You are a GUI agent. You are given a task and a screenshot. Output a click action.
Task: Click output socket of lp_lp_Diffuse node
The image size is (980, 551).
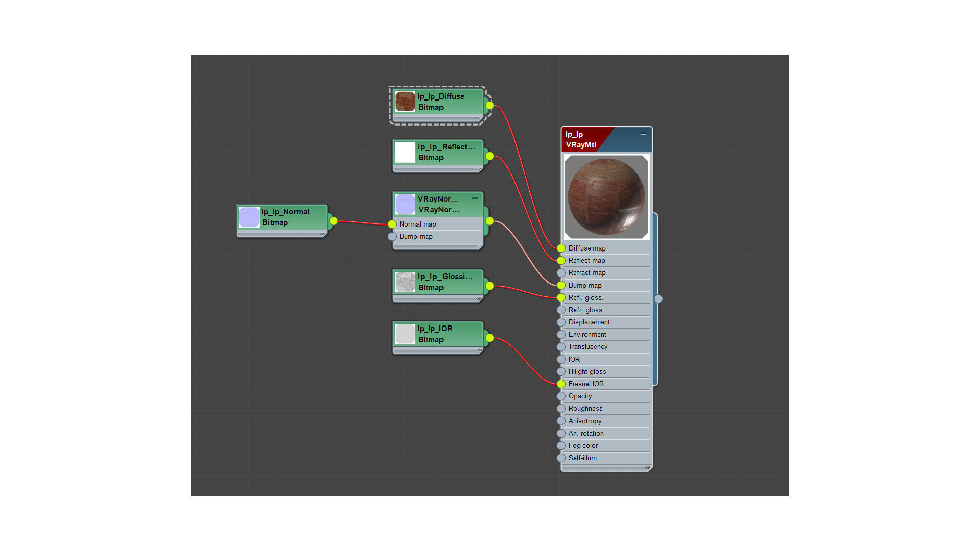pyautogui.click(x=489, y=106)
